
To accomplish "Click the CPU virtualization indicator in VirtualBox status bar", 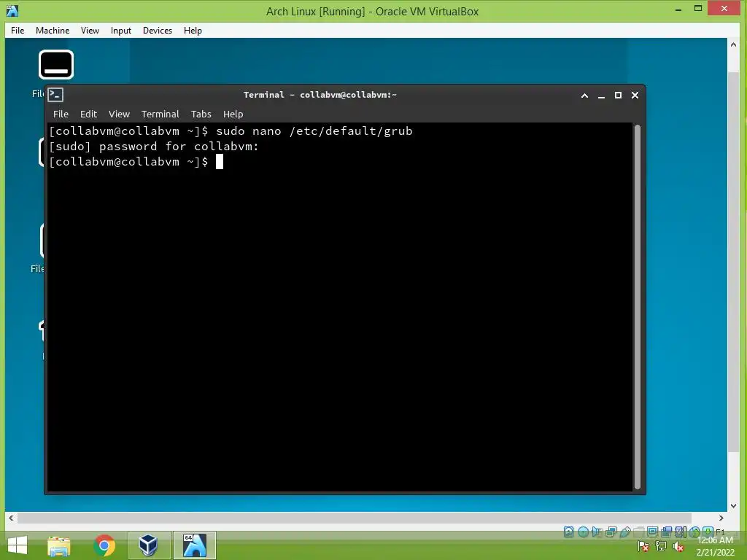I will click(681, 532).
